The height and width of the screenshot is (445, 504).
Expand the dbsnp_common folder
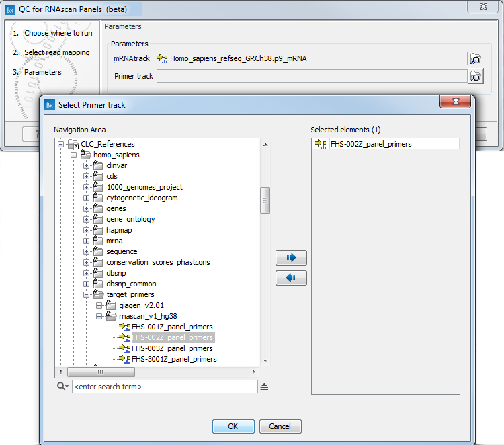pos(86,284)
